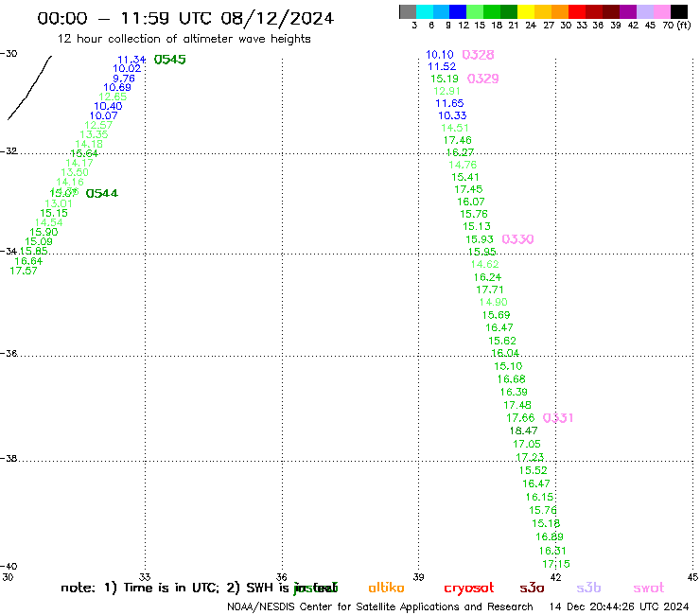Click the gray swatch in the color scale
This screenshot has height=615, width=700.
(x=408, y=11)
